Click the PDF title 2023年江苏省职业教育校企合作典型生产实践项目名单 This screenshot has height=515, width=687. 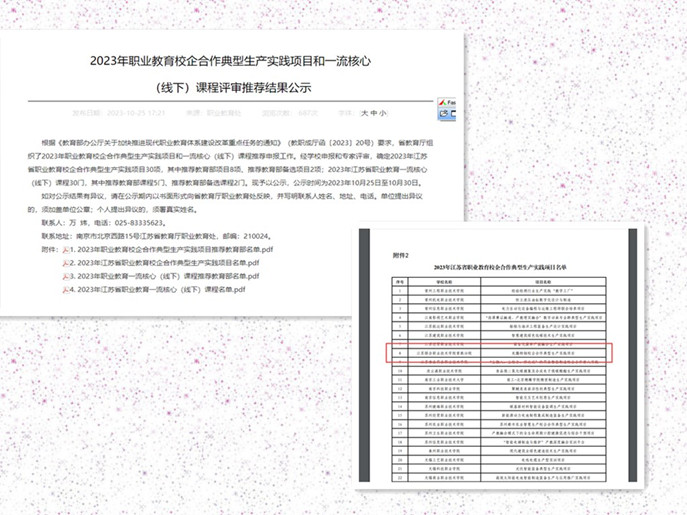point(500,267)
